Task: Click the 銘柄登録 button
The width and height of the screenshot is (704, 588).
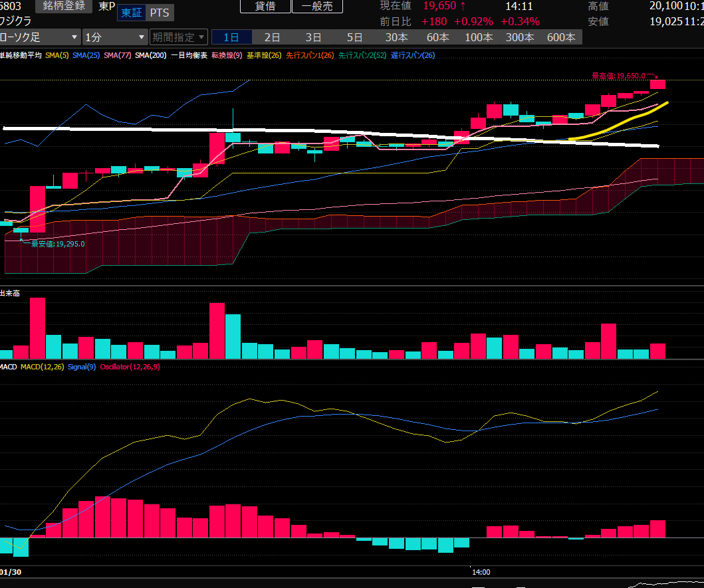Action: click(64, 6)
